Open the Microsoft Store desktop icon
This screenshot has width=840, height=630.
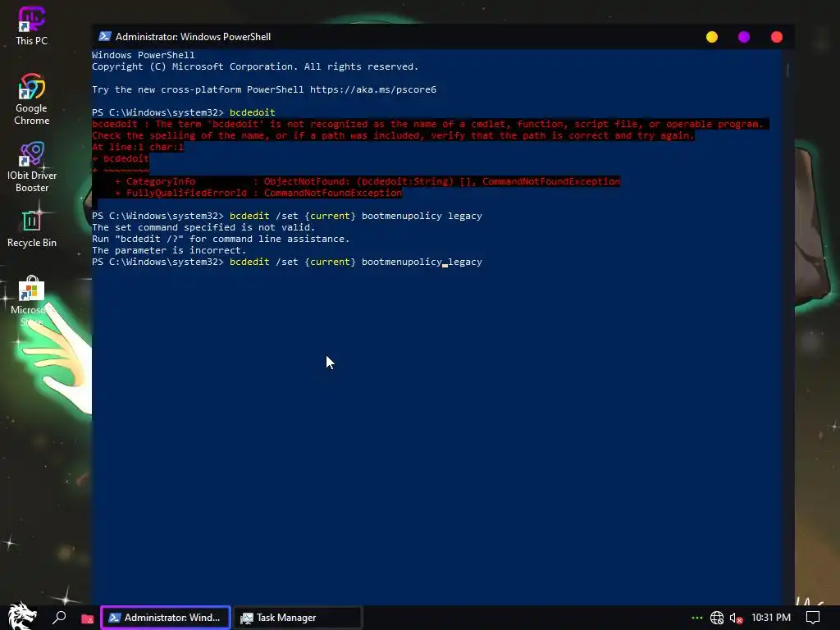[32, 301]
